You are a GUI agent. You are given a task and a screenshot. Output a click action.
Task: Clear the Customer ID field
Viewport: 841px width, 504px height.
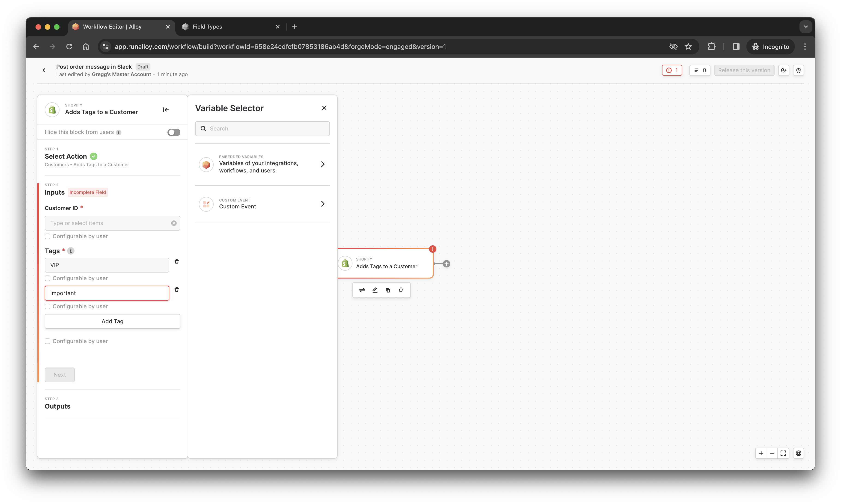(x=174, y=223)
